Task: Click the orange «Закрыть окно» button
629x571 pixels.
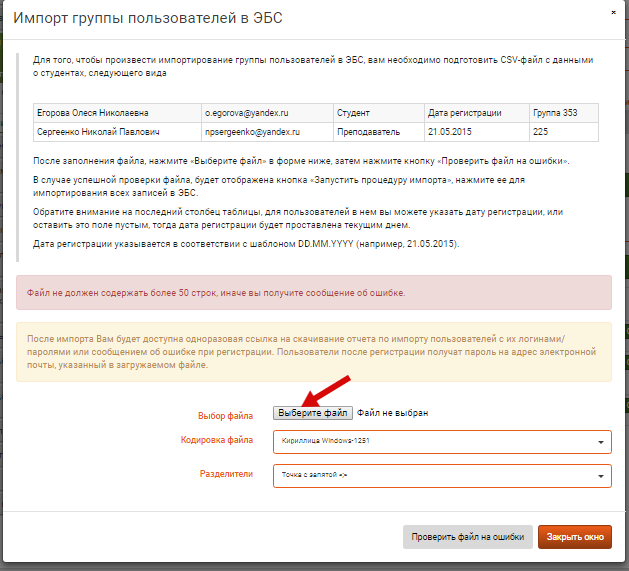Action: click(x=574, y=537)
